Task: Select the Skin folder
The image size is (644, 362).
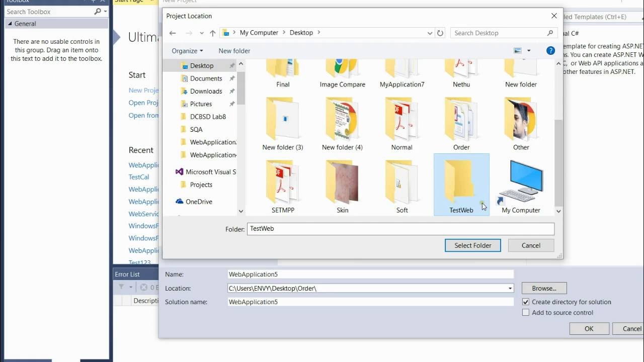Action: [343, 187]
